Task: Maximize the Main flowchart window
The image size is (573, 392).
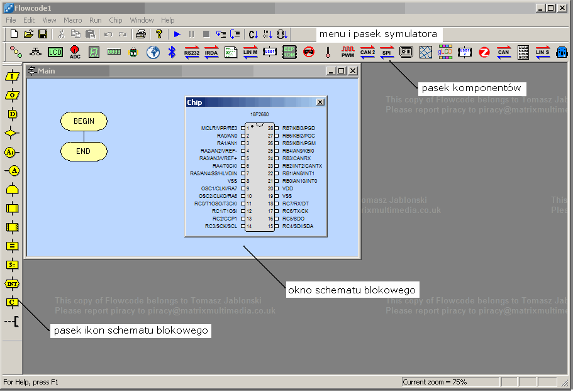Action: 341,71
